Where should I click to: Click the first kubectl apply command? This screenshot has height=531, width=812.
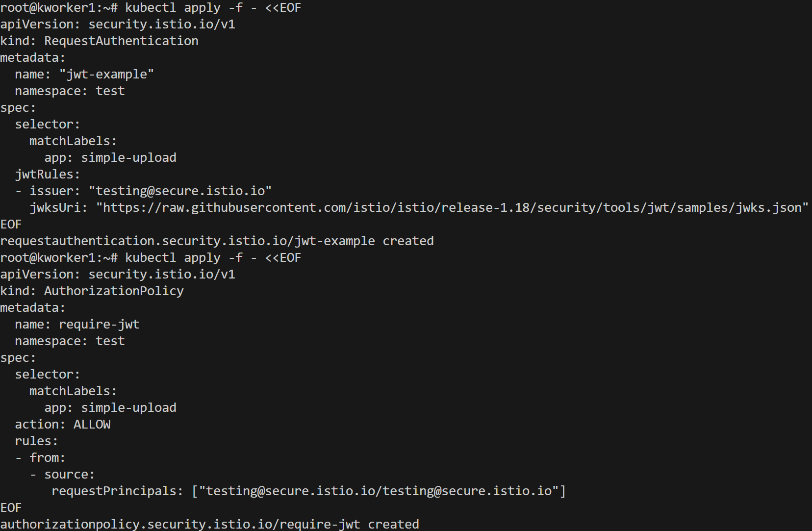coord(213,8)
